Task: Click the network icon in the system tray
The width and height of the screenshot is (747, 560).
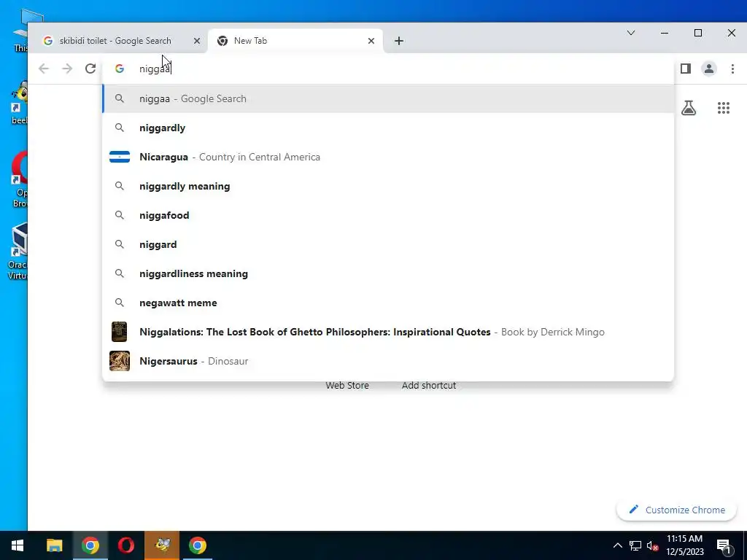Action: [x=635, y=545]
